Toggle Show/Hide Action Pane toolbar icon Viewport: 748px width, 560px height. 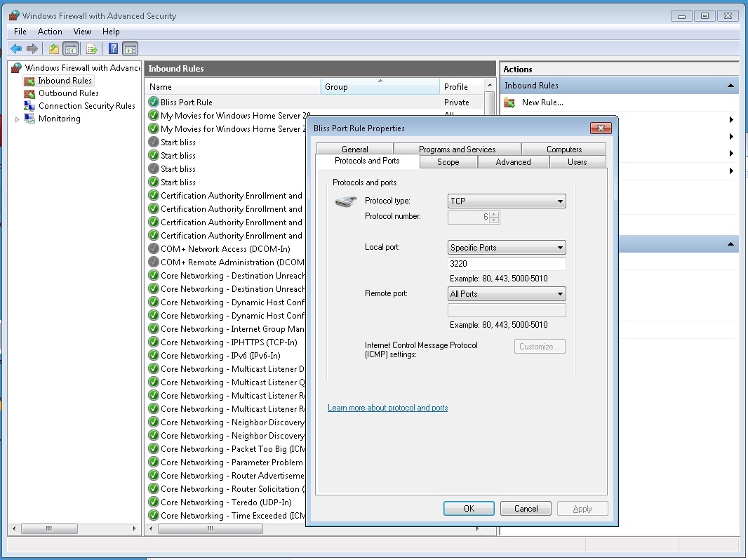click(x=130, y=48)
